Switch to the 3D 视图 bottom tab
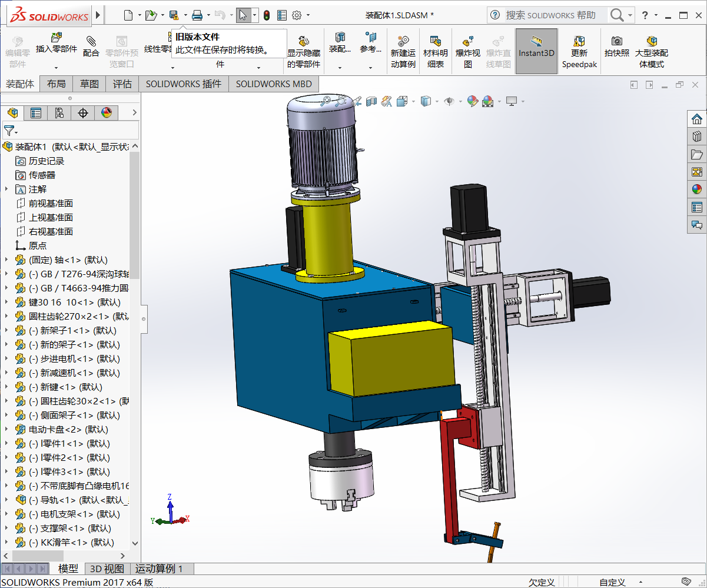The image size is (707, 588). 107,569
